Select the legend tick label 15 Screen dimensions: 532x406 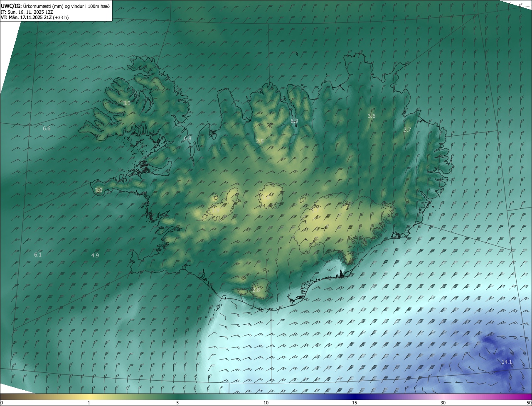tap(355, 403)
